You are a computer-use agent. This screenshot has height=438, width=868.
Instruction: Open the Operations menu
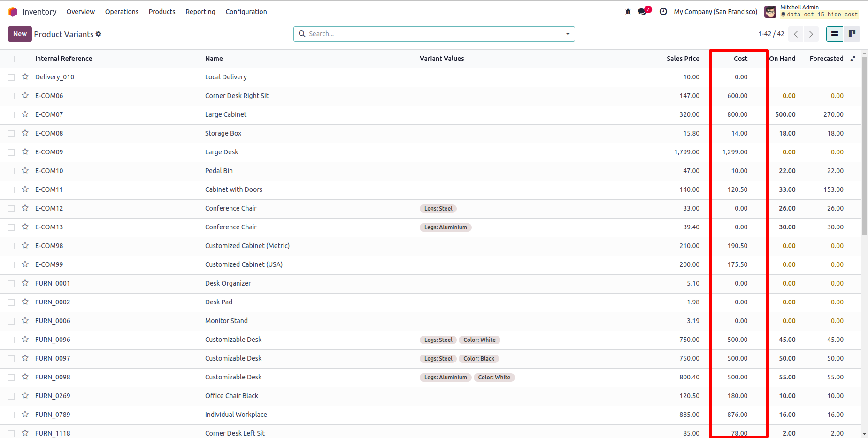point(122,12)
